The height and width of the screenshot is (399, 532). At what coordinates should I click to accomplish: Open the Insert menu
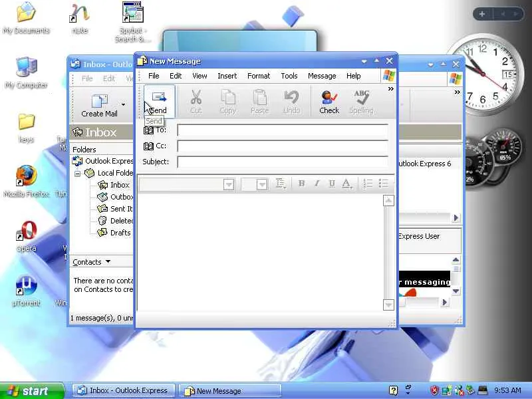[227, 76]
